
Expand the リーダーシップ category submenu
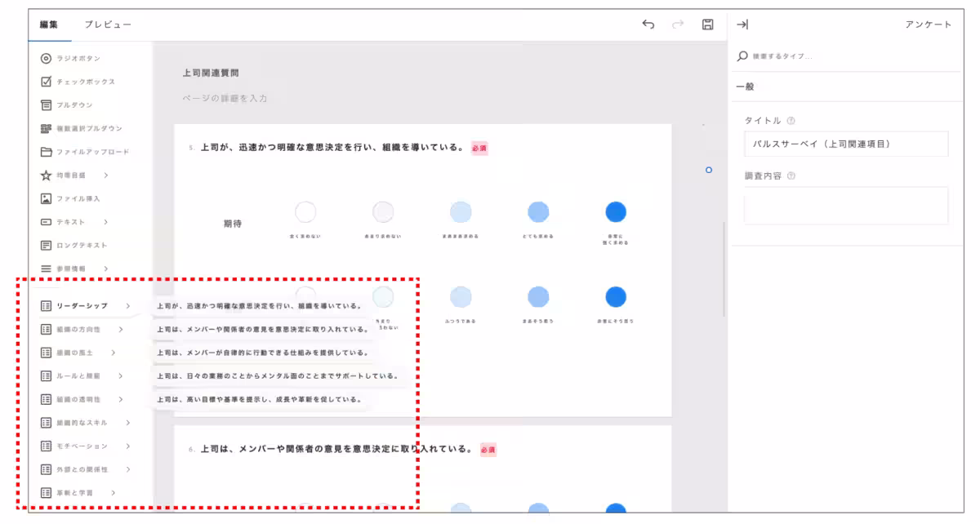pos(128,306)
